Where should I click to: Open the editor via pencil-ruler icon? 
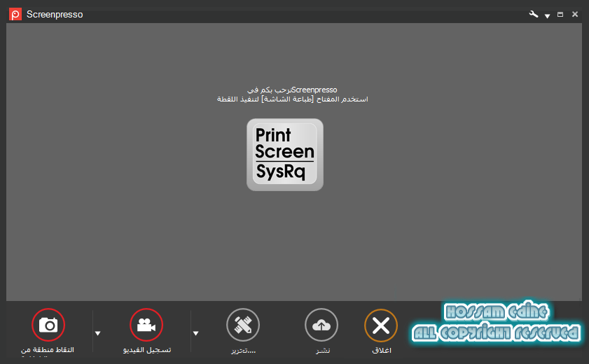(243, 325)
